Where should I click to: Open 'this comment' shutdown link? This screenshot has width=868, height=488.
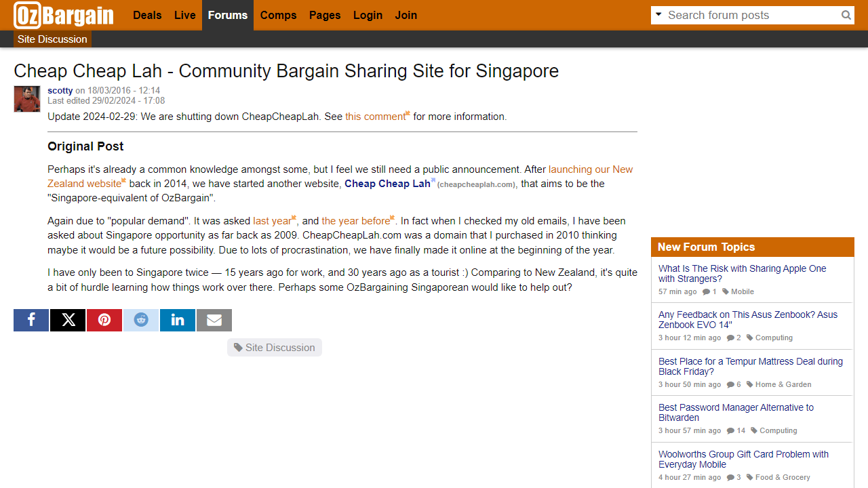(375, 117)
